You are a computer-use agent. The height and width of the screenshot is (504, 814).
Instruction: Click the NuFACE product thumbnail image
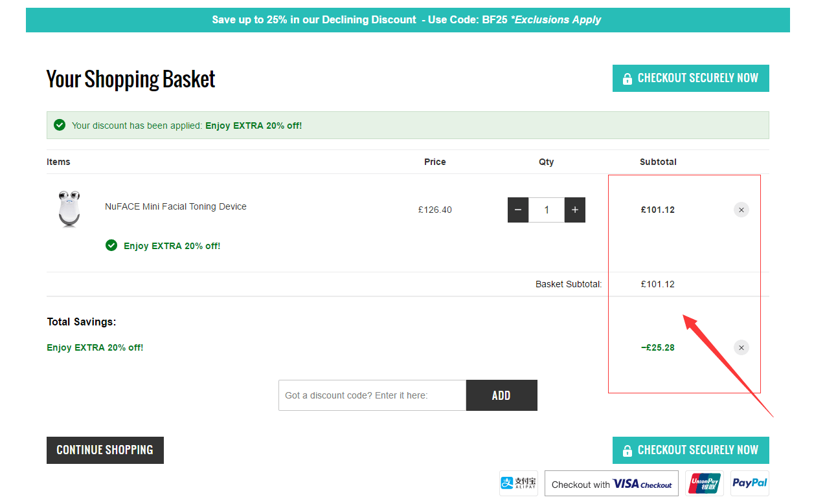click(69, 208)
